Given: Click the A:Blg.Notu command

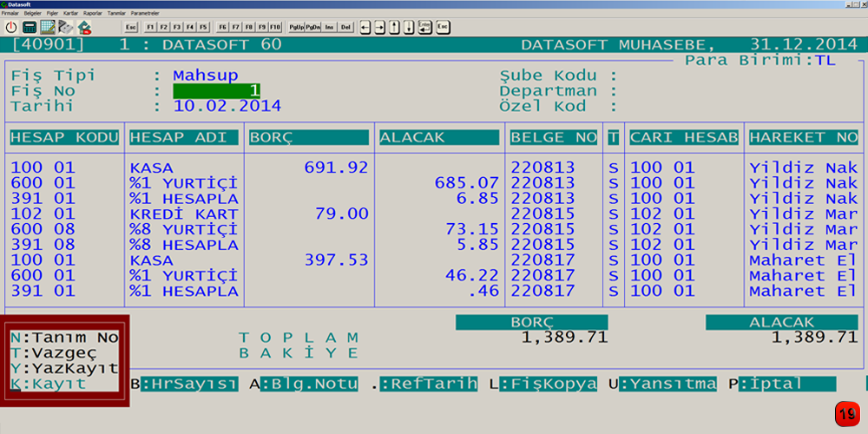Looking at the screenshot, I should (304, 384).
